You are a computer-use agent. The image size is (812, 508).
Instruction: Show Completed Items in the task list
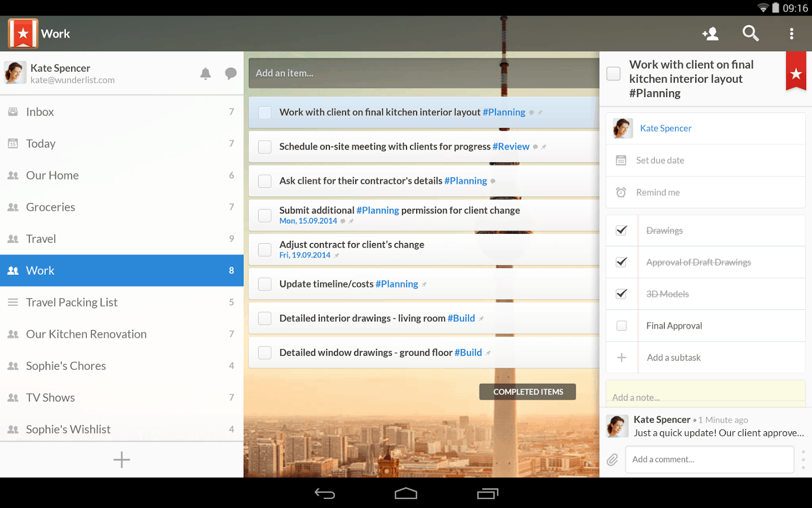coord(527,391)
